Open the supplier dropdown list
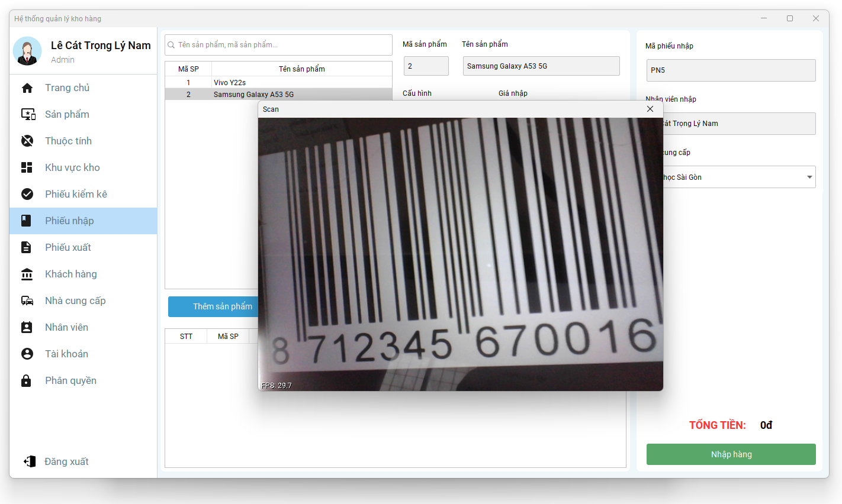Screen dimensions: 842x504 (x=809, y=177)
